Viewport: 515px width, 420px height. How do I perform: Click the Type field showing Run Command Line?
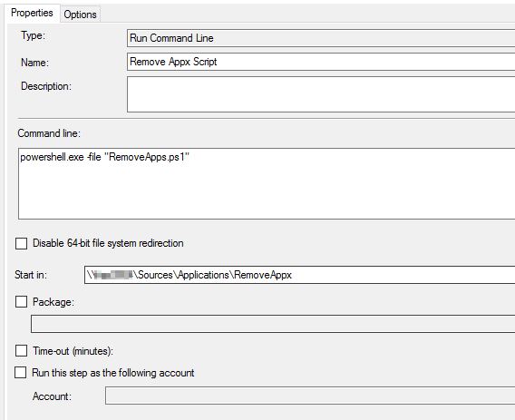tap(321, 38)
